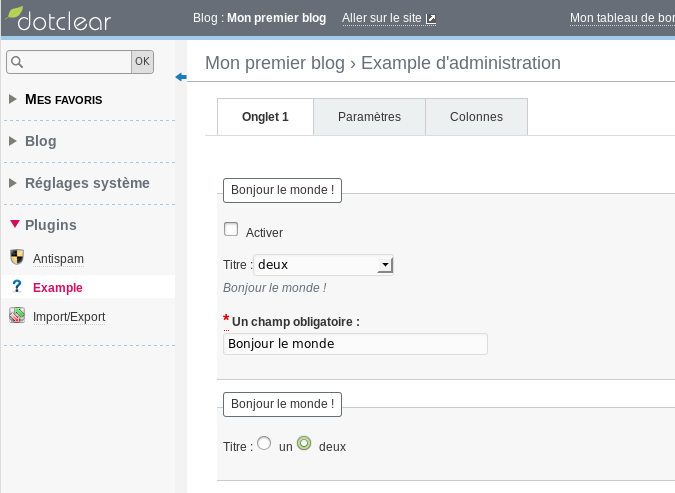Click the Antispam shield icon
Screen dimensions: 675x493
[16, 258]
